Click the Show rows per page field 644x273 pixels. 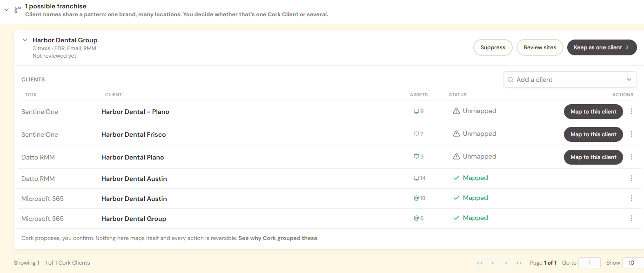[633, 263]
